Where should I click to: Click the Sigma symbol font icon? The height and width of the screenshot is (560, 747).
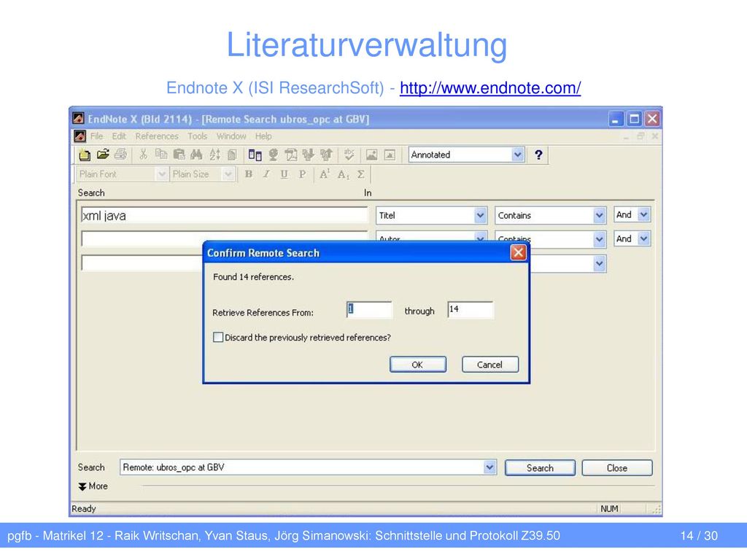click(x=360, y=174)
